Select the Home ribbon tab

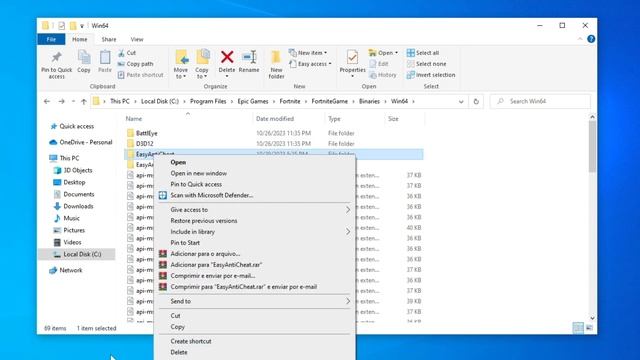(80, 39)
